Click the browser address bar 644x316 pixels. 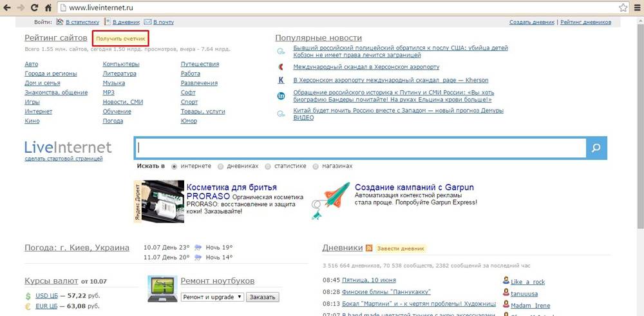tap(343, 7)
